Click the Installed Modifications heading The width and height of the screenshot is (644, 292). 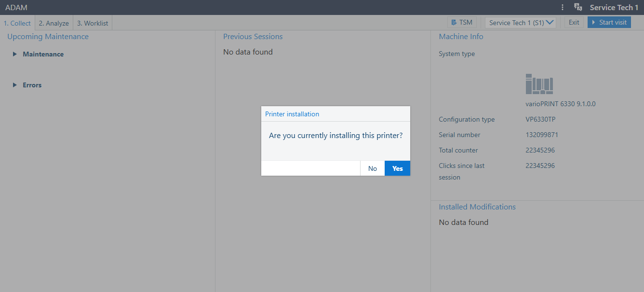477,207
